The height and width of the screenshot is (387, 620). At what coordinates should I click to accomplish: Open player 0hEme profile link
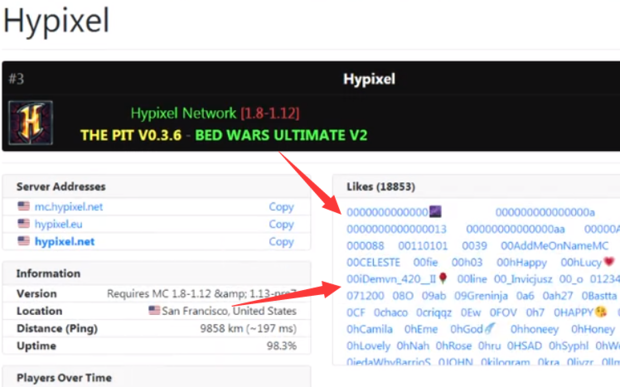[x=421, y=329]
